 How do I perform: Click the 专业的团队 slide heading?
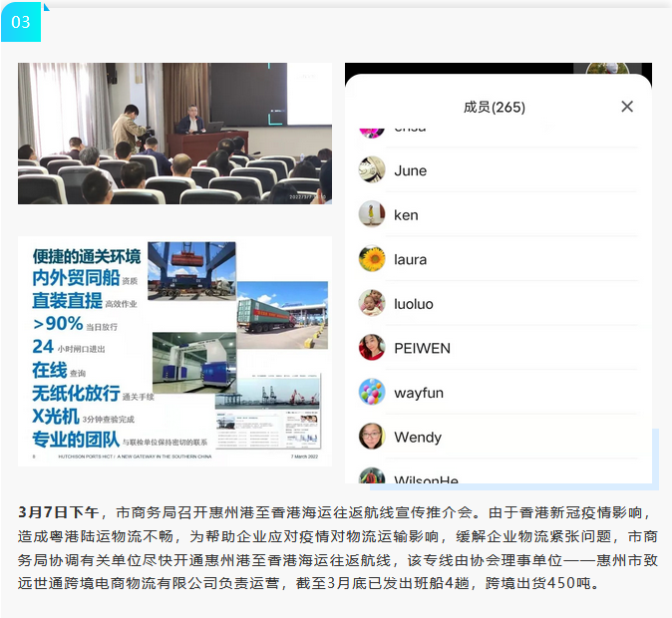(x=76, y=440)
